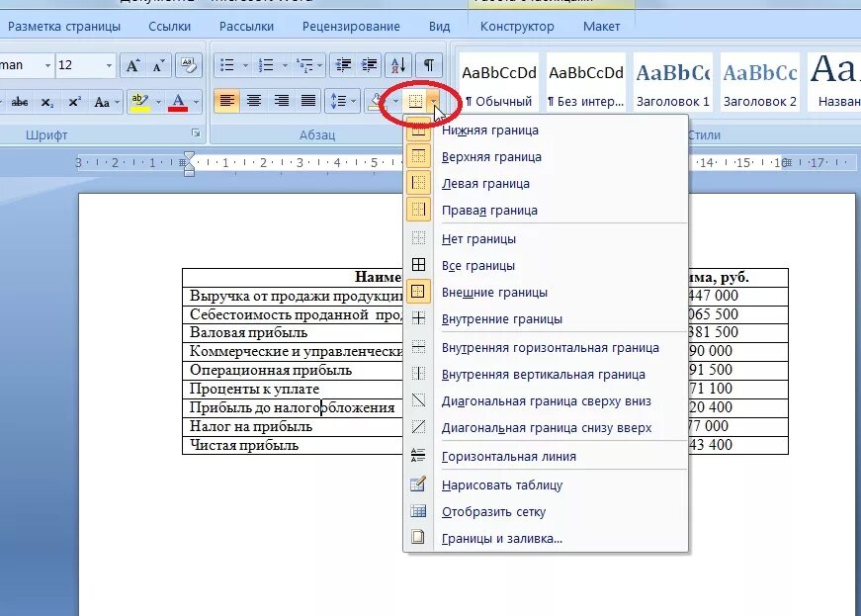Apply the Заголовок 2 style
Screen dimensions: 861x616
tap(759, 82)
